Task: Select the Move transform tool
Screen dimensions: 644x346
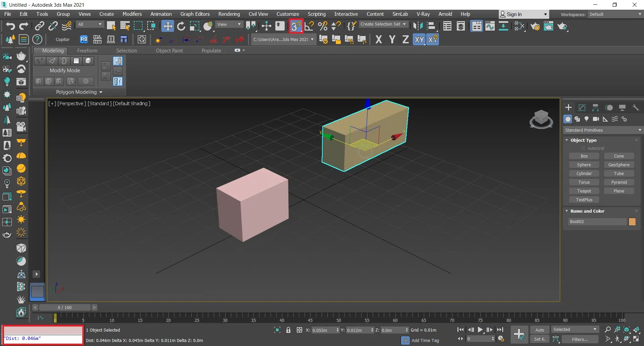Action: 167,26
